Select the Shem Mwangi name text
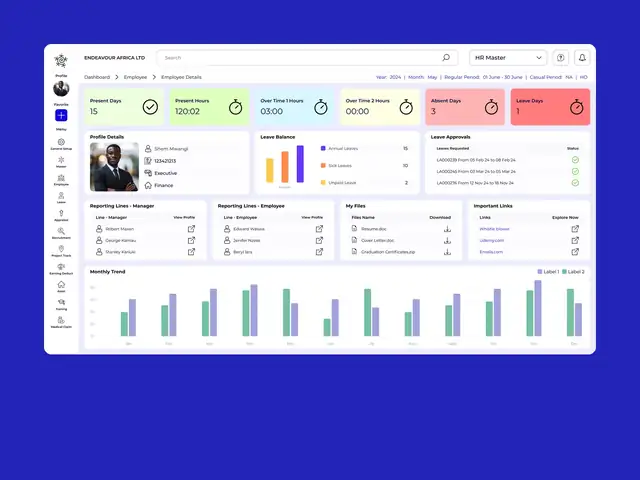The height and width of the screenshot is (480, 640). click(171, 149)
